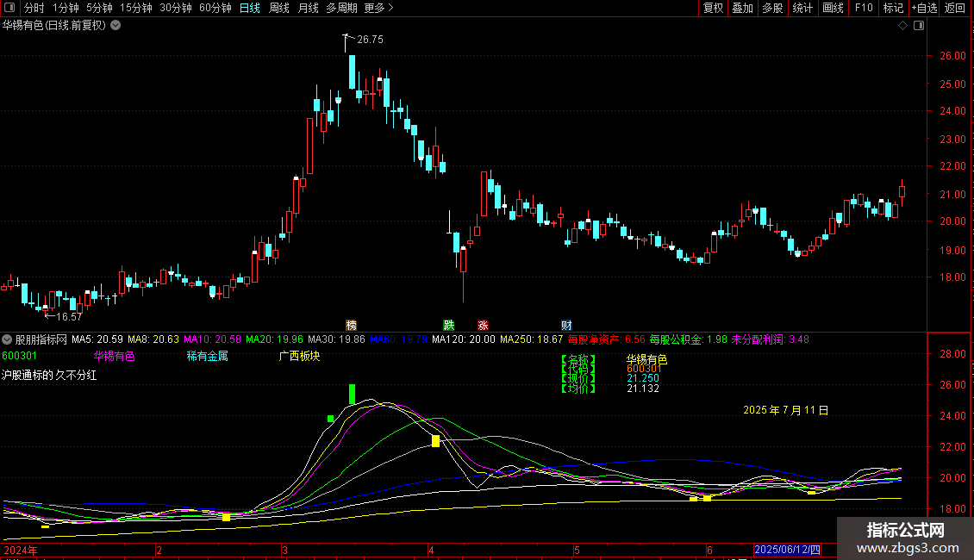Open the F10 company info
The height and width of the screenshot is (560, 974).
pos(863,8)
